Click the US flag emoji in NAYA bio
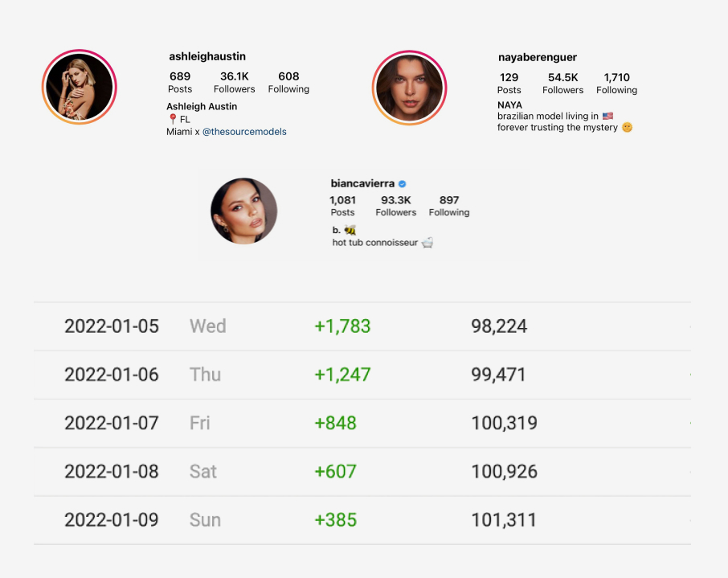This screenshot has height=578, width=728. (x=607, y=117)
